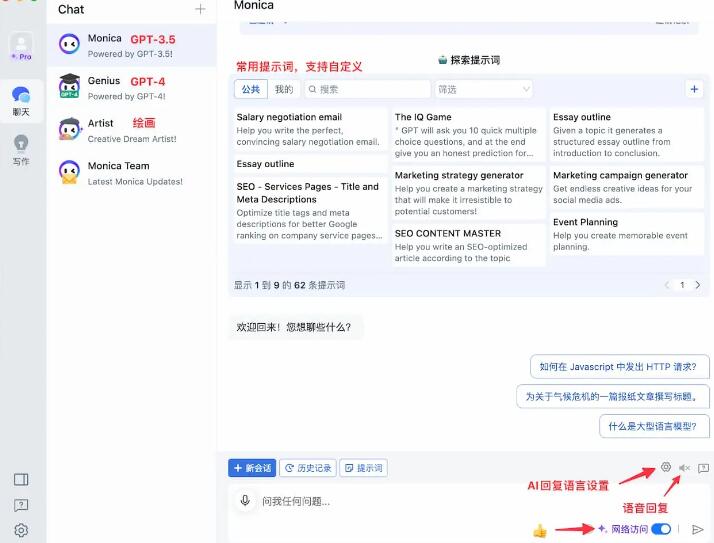This screenshot has width=714, height=543.
Task: Open the 提示词 prompts button
Action: click(363, 468)
